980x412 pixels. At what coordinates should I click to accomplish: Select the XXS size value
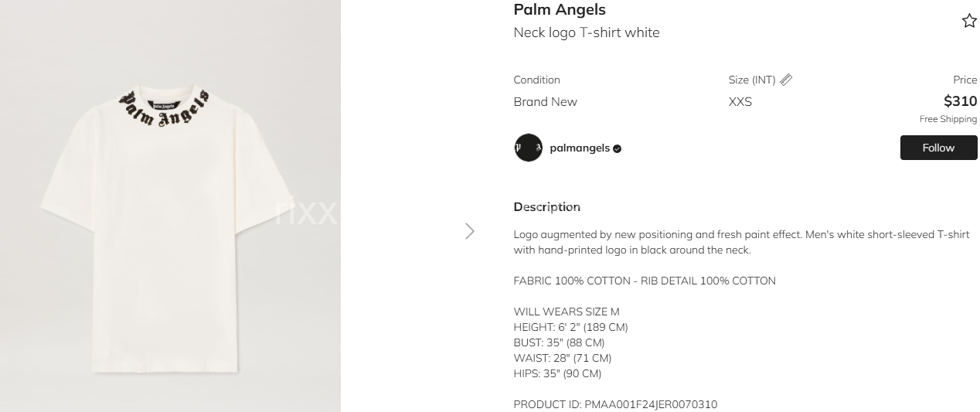tap(740, 102)
